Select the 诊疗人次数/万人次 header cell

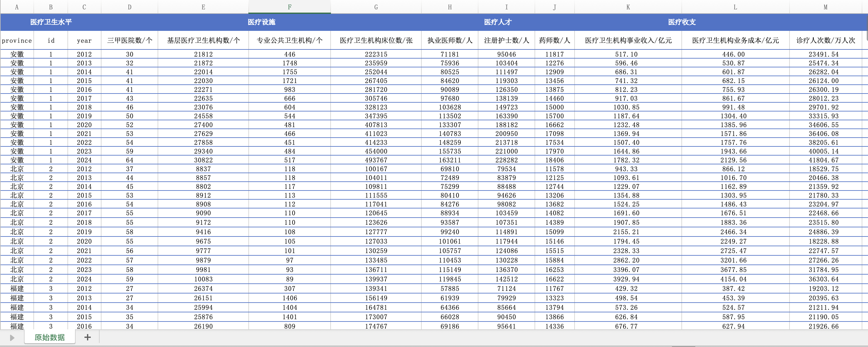(x=825, y=40)
